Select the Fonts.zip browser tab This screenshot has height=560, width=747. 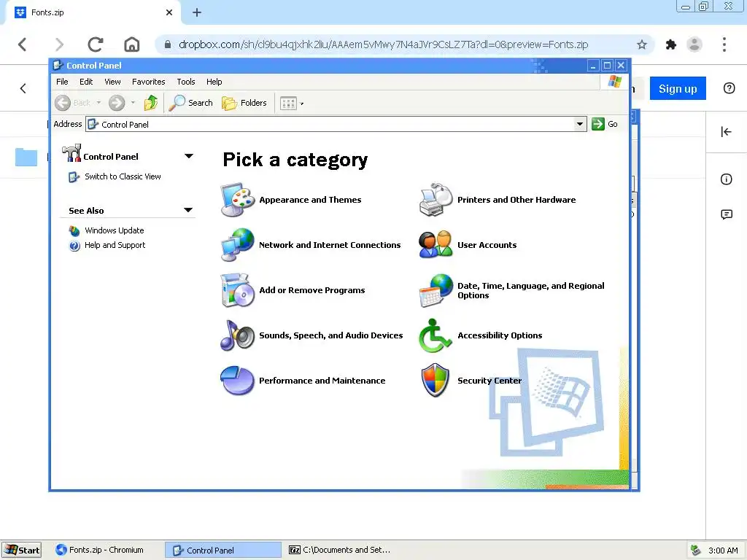click(92, 12)
